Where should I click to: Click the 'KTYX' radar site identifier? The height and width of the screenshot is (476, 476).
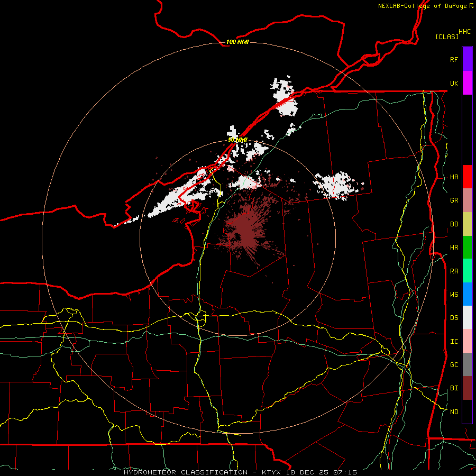click(272, 472)
